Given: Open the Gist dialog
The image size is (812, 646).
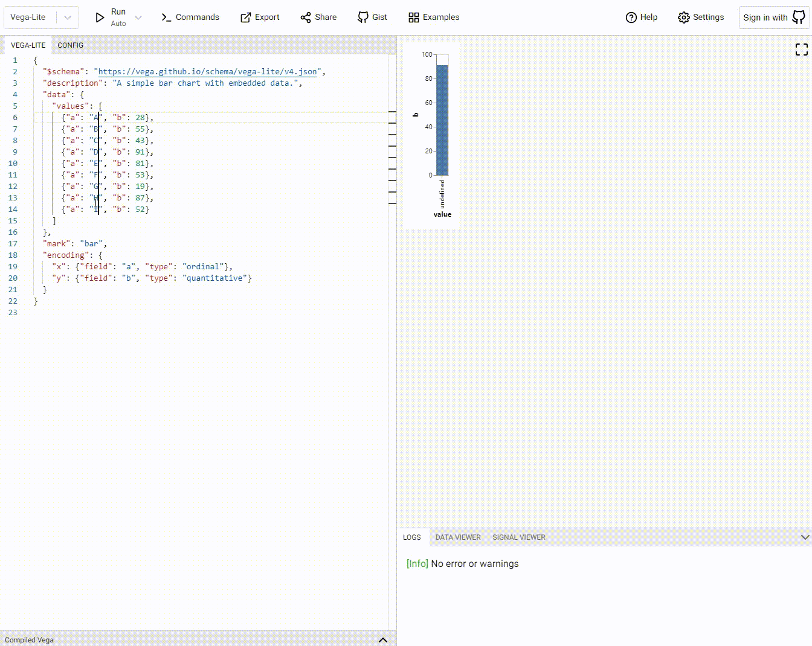Looking at the screenshot, I should [x=372, y=18].
